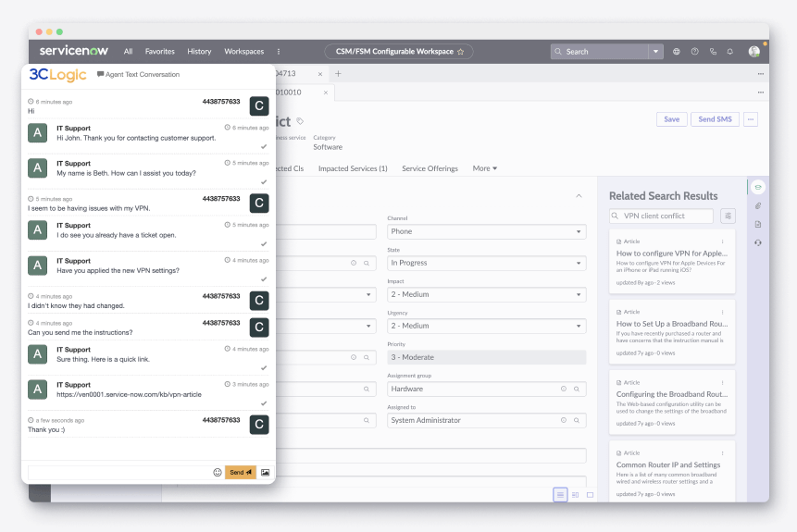The image size is (797, 532).
Task: Open the sub-tab row overflow menu
Action: coord(760,93)
